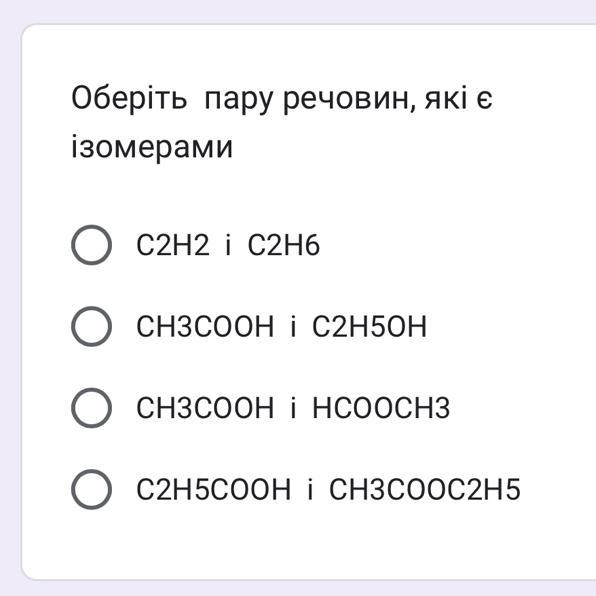This screenshot has height=596, width=596.
Task: Click the і connector before HCOOCH3
Action: pyautogui.click(x=293, y=408)
